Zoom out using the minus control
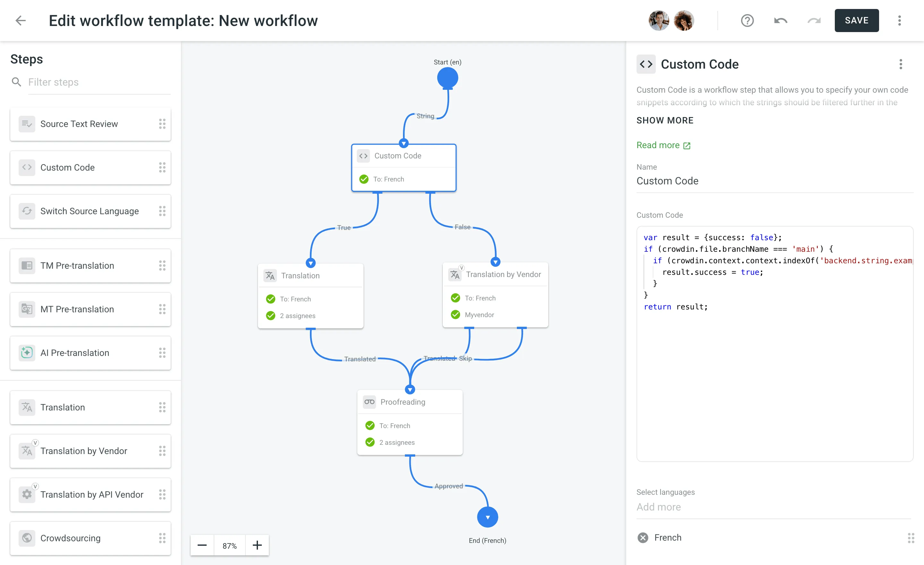The height and width of the screenshot is (565, 924). tap(202, 545)
